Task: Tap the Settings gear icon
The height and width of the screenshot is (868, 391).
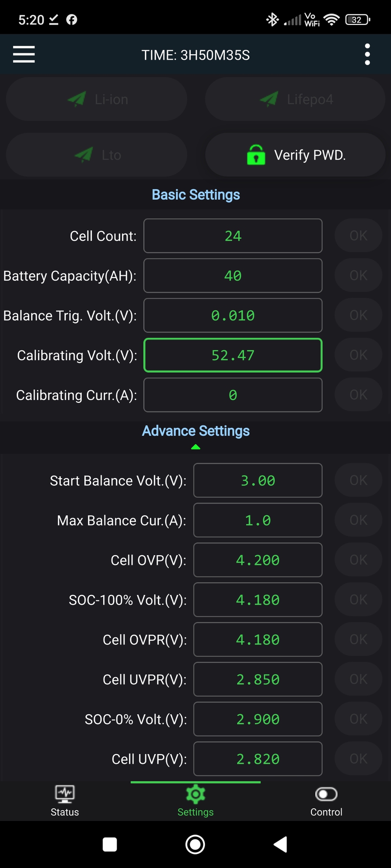Action: click(195, 794)
